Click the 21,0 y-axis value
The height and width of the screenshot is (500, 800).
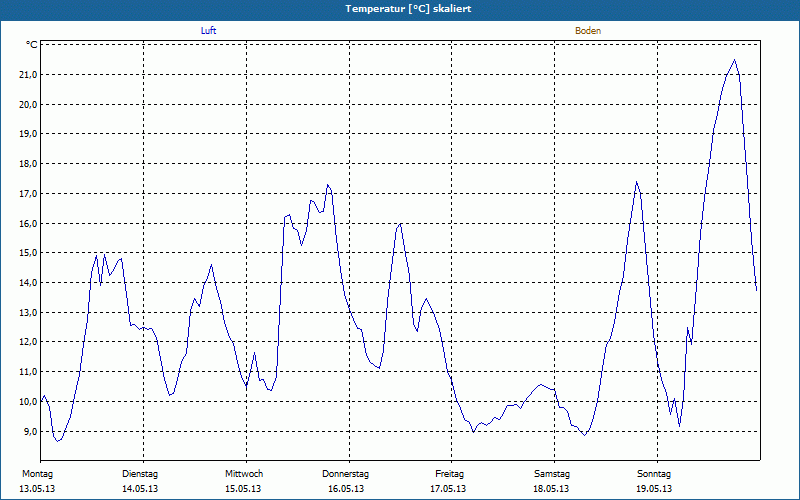pos(28,75)
